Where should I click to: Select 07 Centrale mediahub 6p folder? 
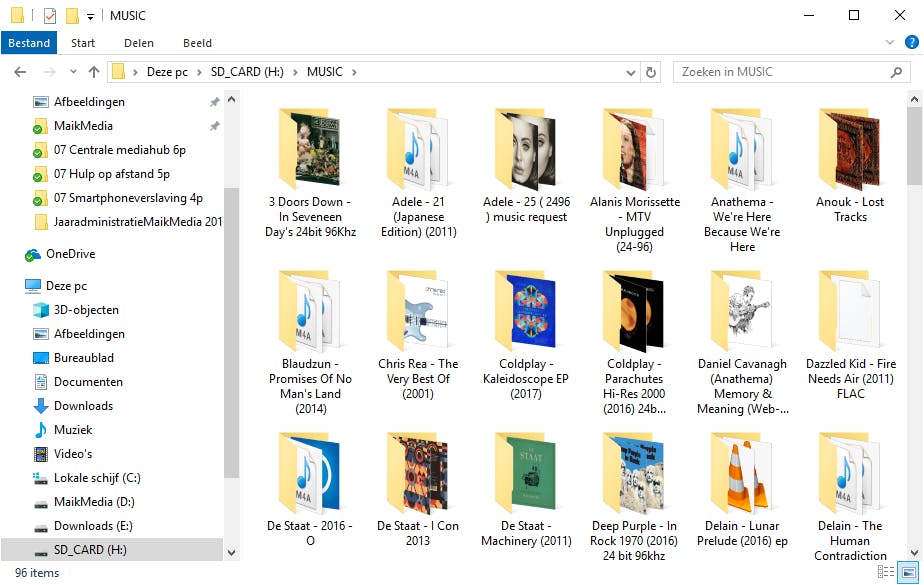click(120, 150)
